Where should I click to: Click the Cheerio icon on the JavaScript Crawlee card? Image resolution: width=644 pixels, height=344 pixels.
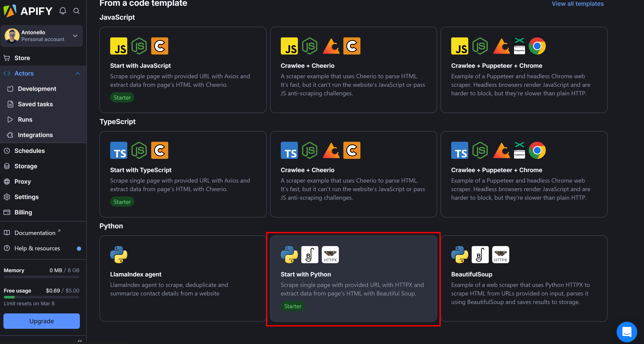click(x=351, y=46)
